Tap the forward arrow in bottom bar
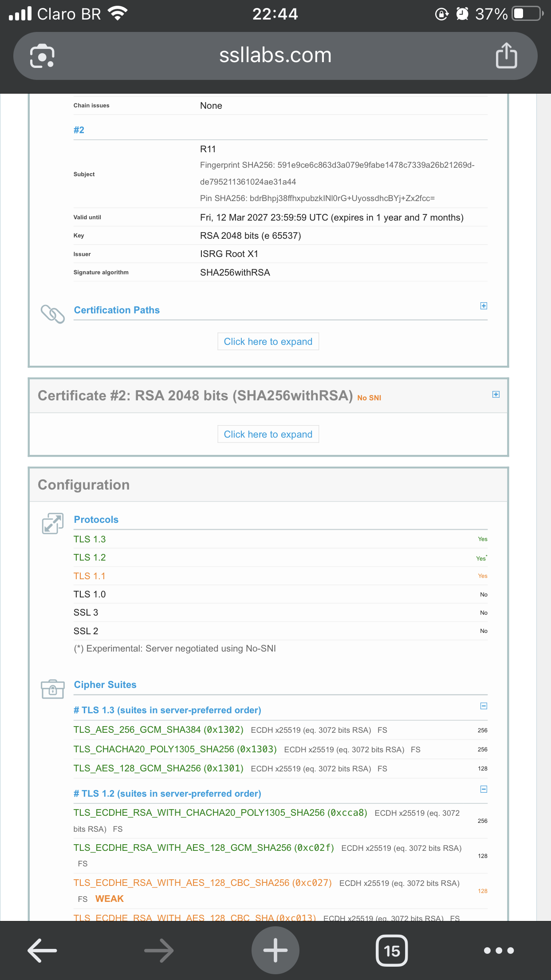551x980 pixels. point(159,950)
